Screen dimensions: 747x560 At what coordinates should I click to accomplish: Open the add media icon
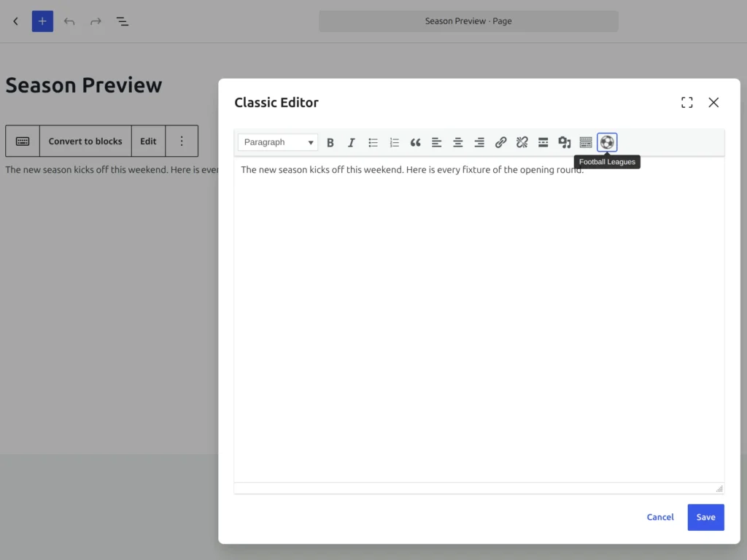565,142
